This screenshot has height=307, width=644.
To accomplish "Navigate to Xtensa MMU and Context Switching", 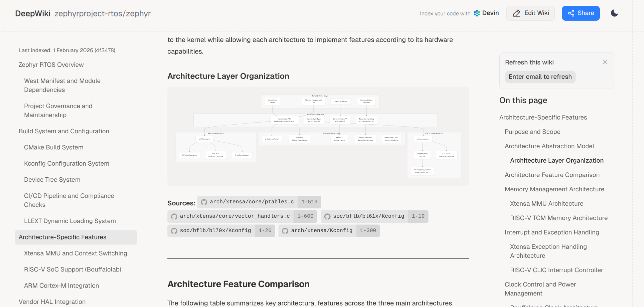I will pyautogui.click(x=75, y=253).
